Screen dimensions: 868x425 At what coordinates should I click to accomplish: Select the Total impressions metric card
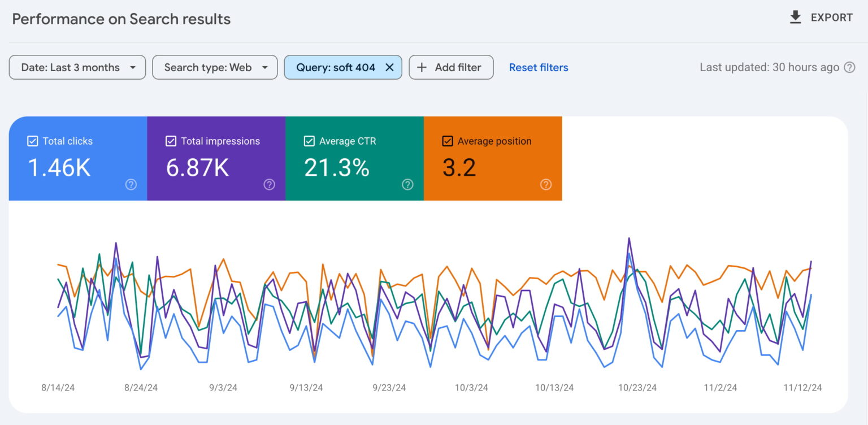[x=216, y=164]
